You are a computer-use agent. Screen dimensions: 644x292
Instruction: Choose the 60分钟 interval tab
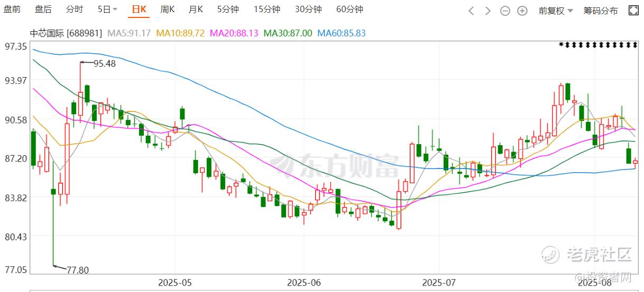point(349,10)
